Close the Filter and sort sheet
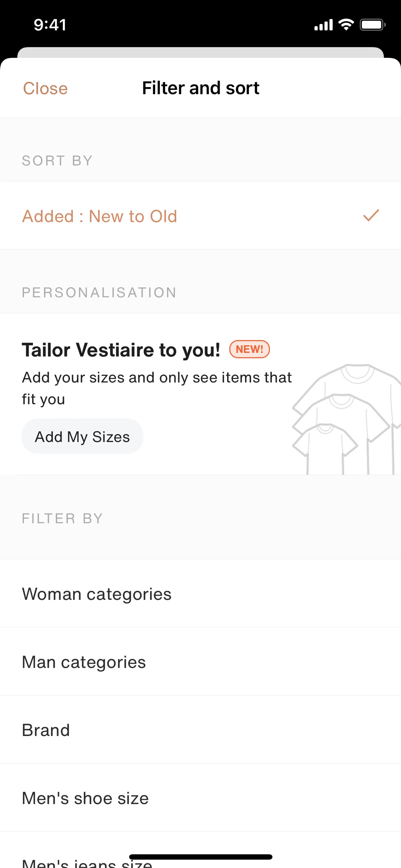The height and width of the screenshot is (868, 401). 46,88
